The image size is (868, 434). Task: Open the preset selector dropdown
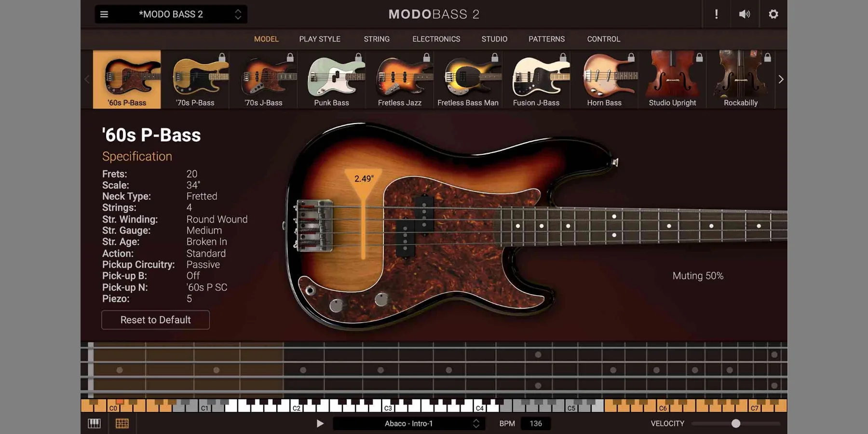(x=237, y=14)
